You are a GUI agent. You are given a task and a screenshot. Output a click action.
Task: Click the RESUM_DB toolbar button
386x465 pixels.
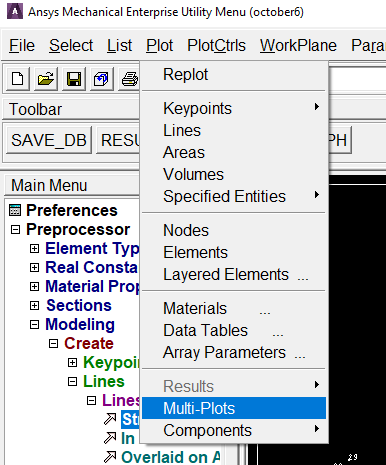tap(118, 140)
